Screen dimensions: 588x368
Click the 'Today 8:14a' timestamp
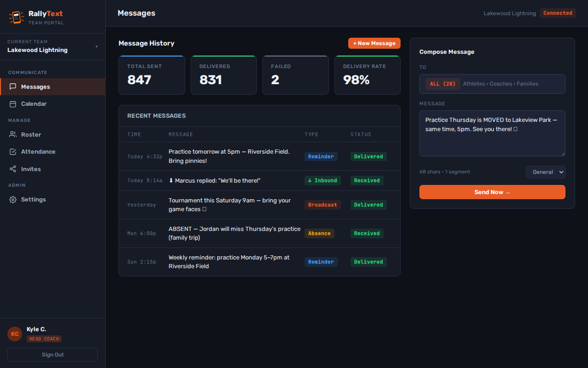click(145, 181)
